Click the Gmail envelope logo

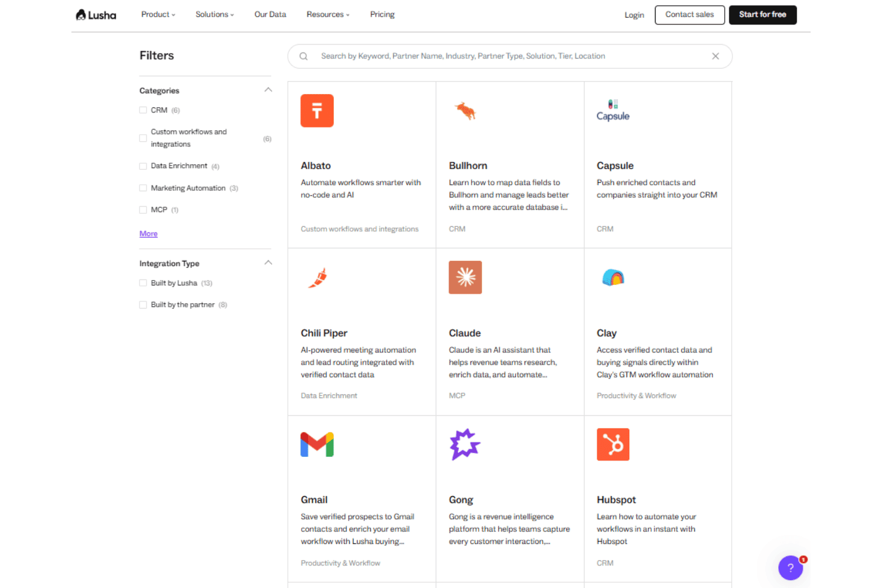click(317, 444)
